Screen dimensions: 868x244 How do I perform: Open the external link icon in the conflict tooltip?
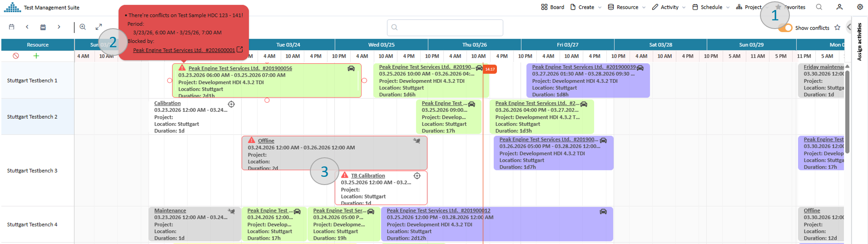pos(240,50)
